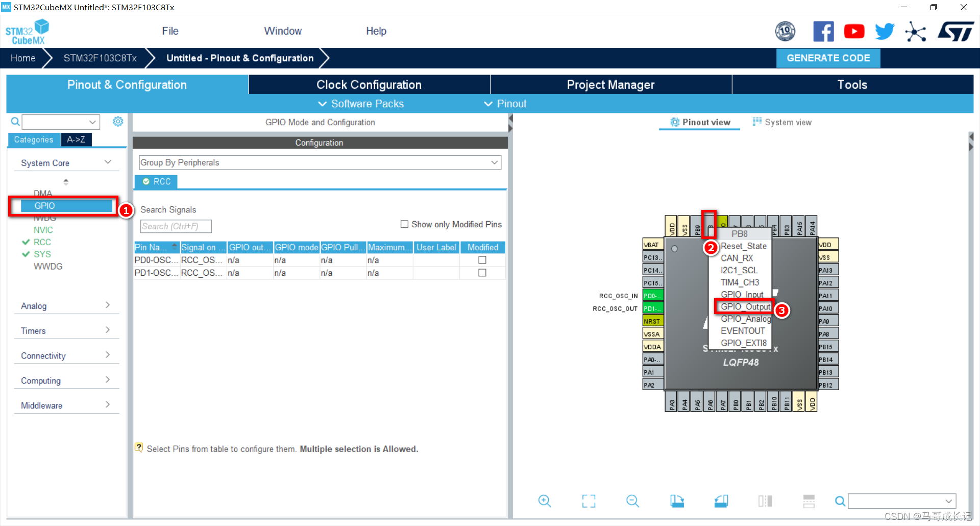Open the Software Packs dropdown
Screen dimensions: 980x526
click(x=361, y=104)
